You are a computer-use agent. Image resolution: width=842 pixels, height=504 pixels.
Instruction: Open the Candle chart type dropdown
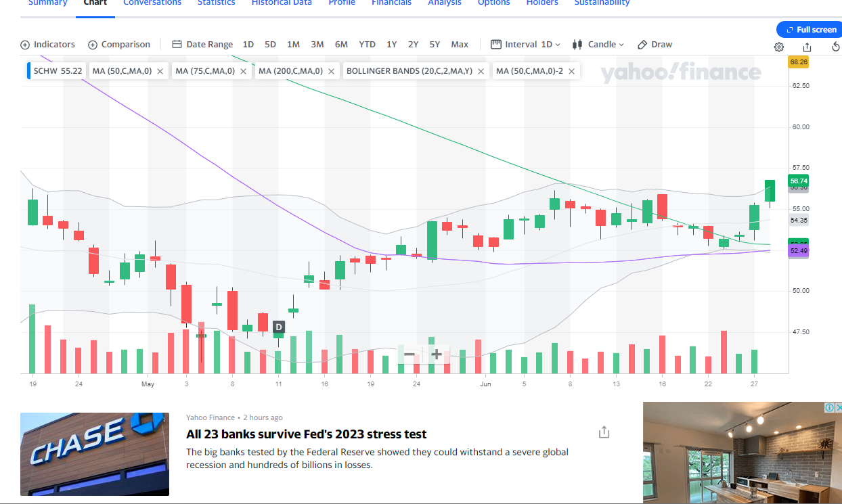598,45
